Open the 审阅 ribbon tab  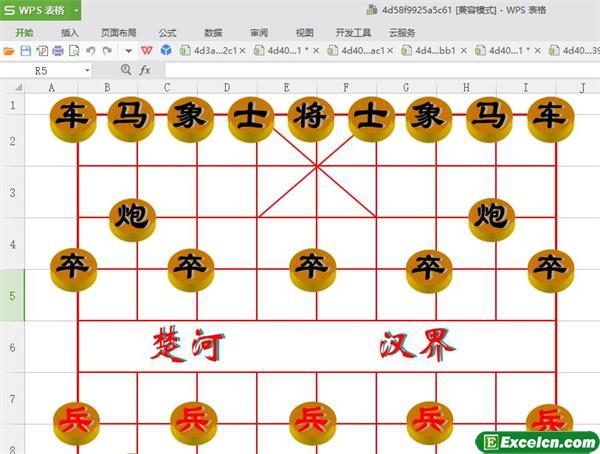click(x=259, y=33)
